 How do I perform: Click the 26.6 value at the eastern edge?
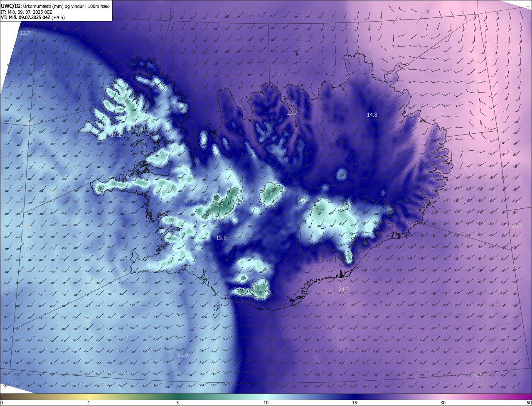point(517,225)
